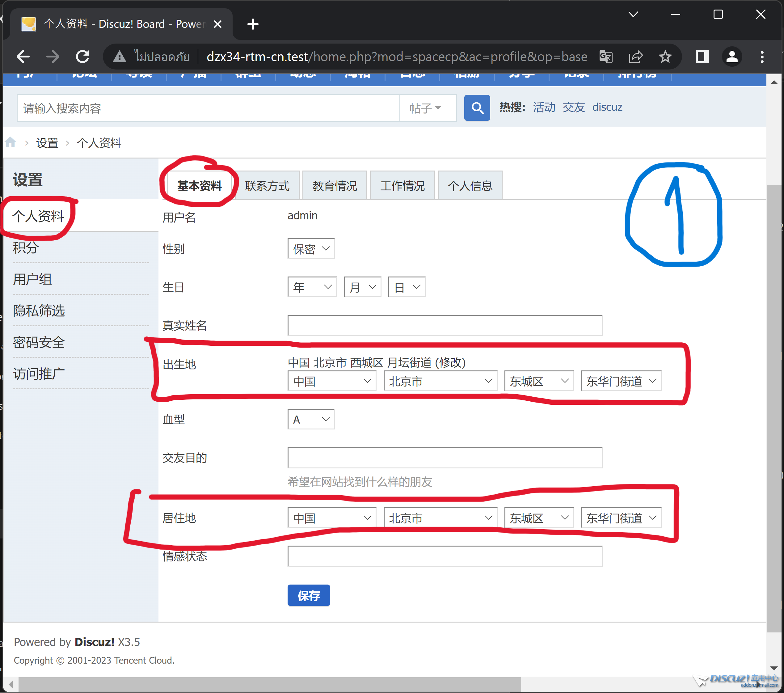The width and height of the screenshot is (784, 693).
Task: Select 用户组 in settings sidebar
Action: [32, 279]
